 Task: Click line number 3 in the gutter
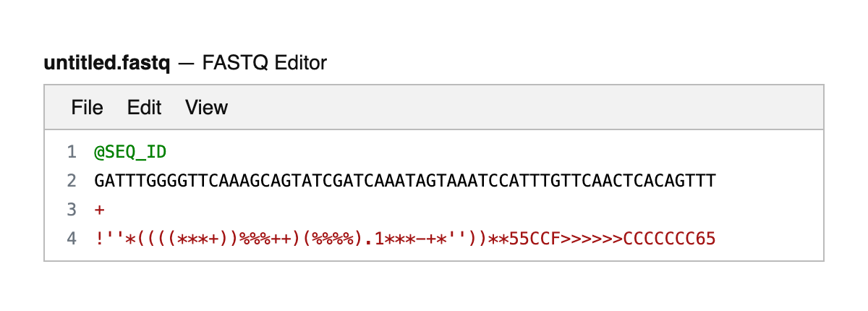tap(71, 210)
